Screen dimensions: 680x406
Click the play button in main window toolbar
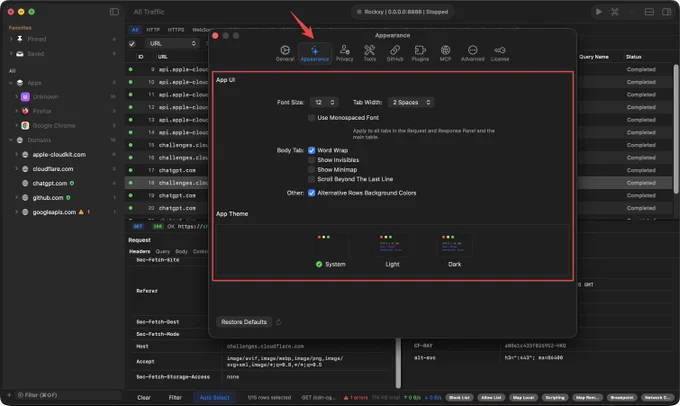click(598, 12)
